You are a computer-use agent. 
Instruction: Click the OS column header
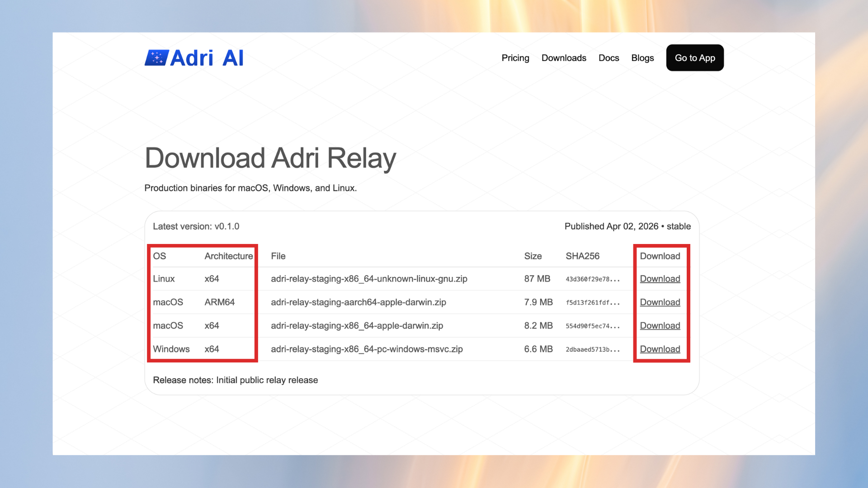(x=159, y=256)
